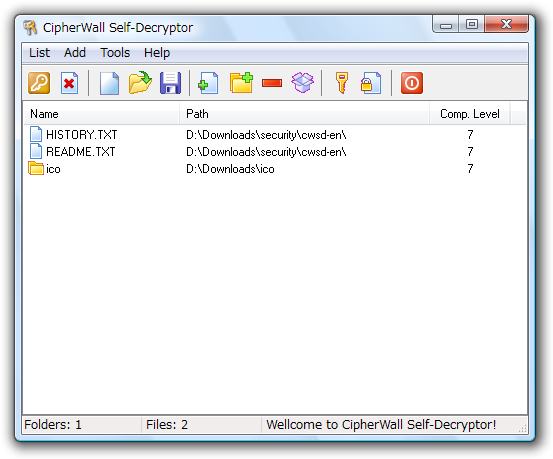Open the List menu
553x459 pixels.
(x=39, y=53)
